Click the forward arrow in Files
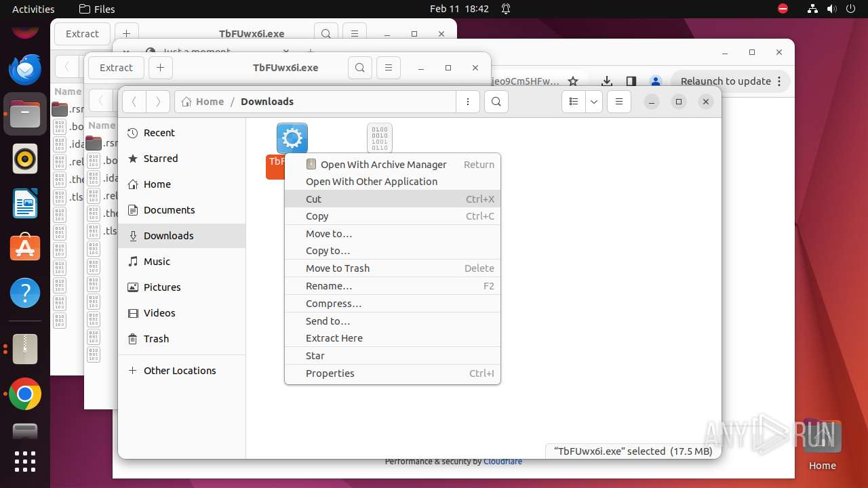Image resolution: width=868 pixels, height=488 pixels. point(158,102)
